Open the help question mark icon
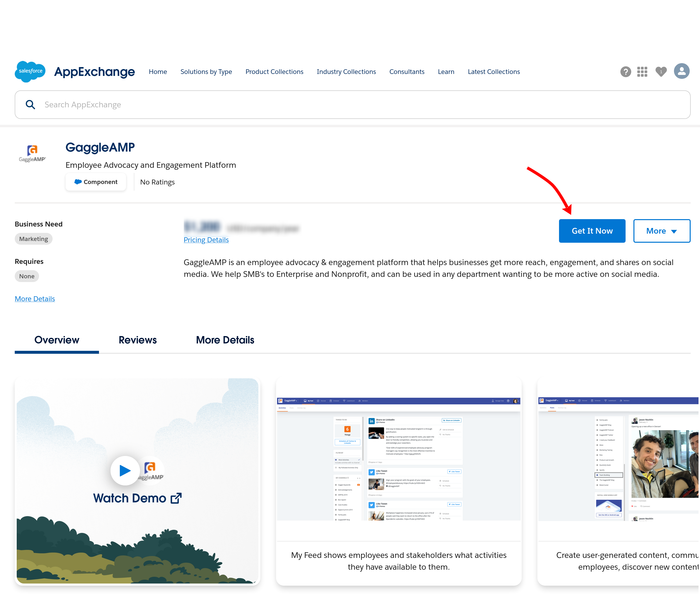The image size is (700, 595). [x=626, y=72]
